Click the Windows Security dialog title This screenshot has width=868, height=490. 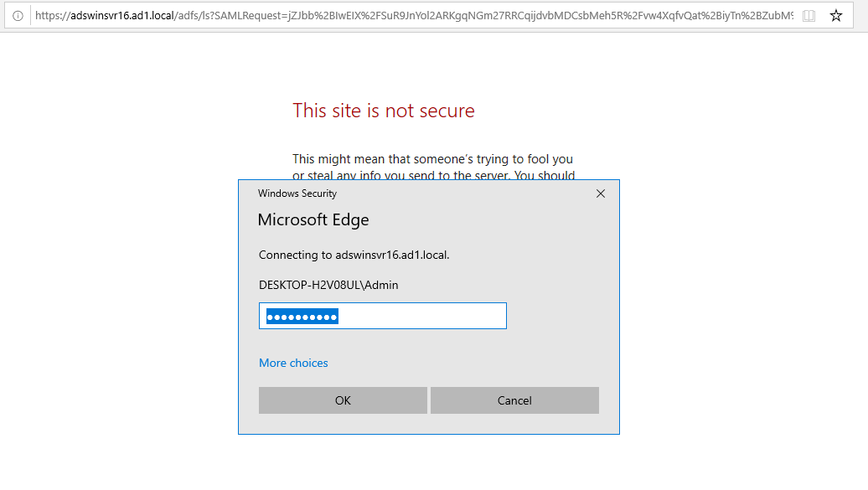(297, 193)
